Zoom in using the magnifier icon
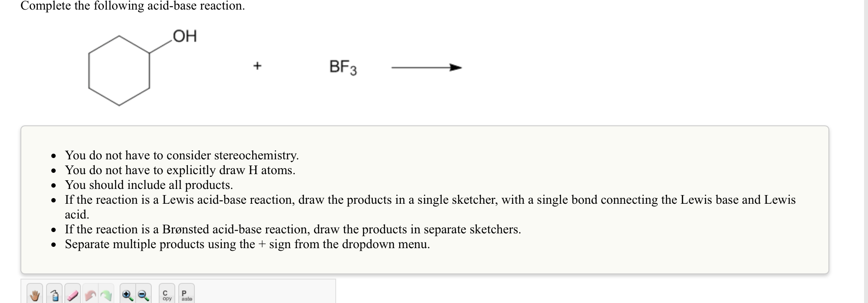Screen dimensions: 868x303 [126, 295]
